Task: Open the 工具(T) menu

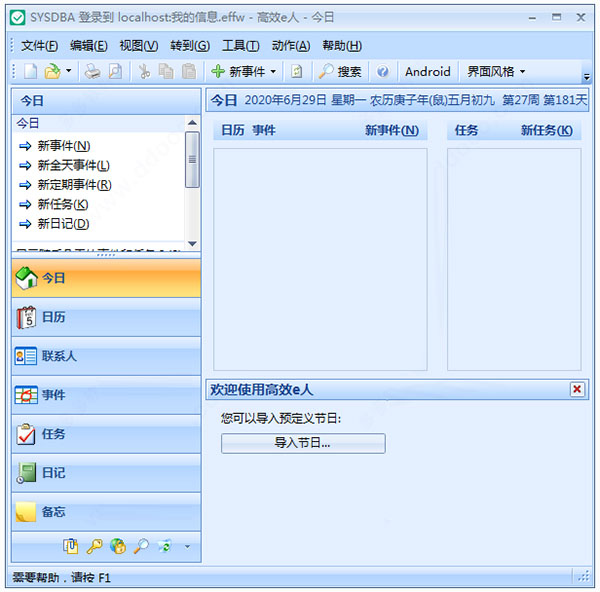Action: pos(240,46)
